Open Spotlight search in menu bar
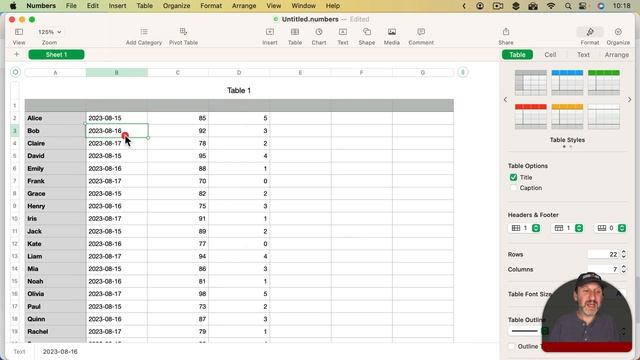 [x=568, y=6]
